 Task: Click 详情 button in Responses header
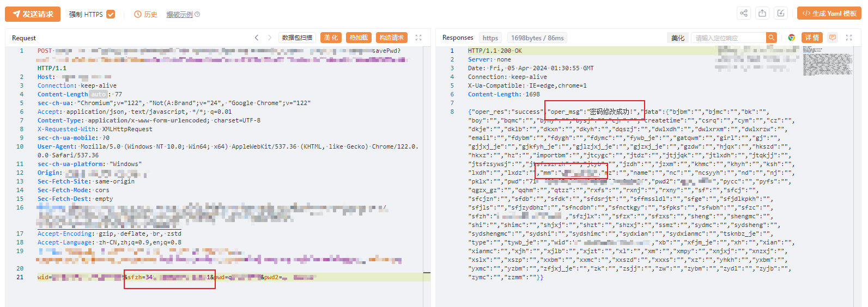tap(812, 38)
